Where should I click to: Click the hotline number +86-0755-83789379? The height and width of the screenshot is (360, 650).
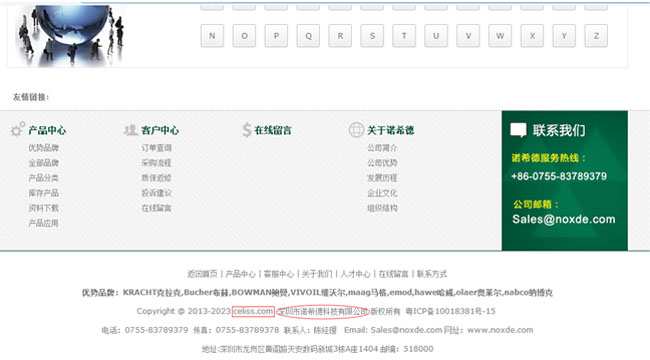tap(559, 176)
